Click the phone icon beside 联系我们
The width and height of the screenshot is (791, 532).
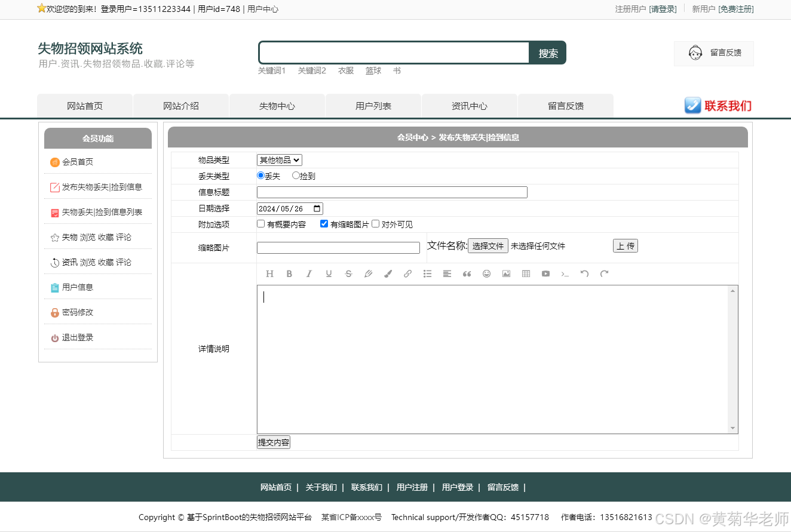click(x=692, y=106)
